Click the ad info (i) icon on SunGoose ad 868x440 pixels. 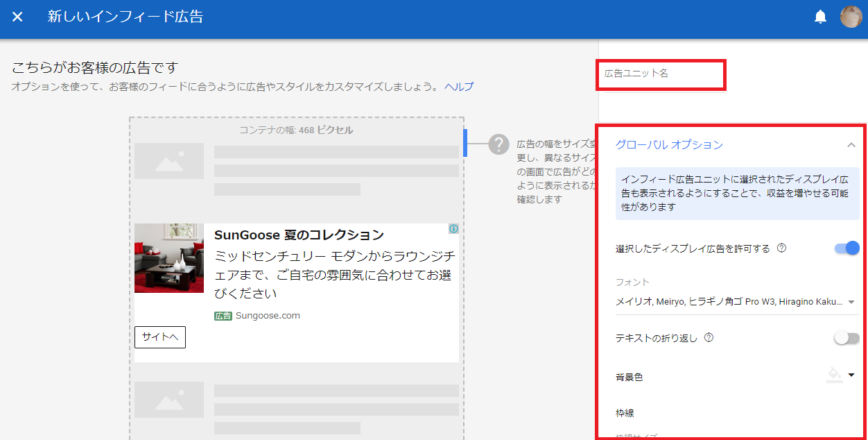(x=453, y=229)
